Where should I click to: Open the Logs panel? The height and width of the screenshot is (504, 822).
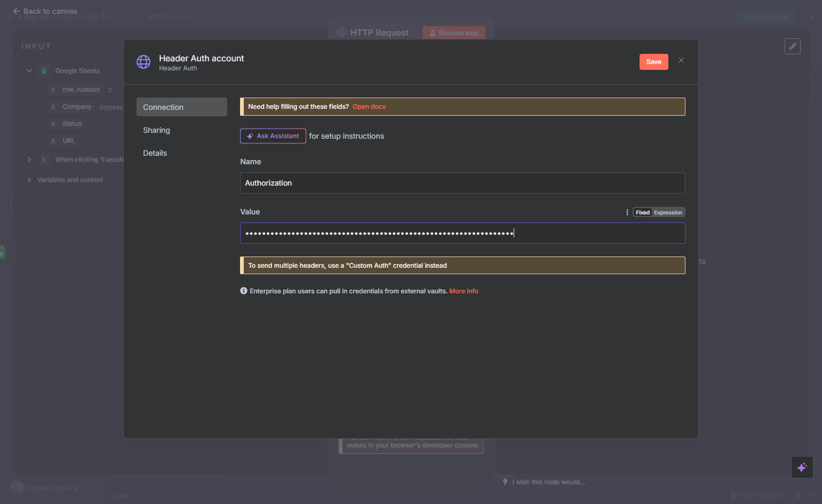click(123, 495)
